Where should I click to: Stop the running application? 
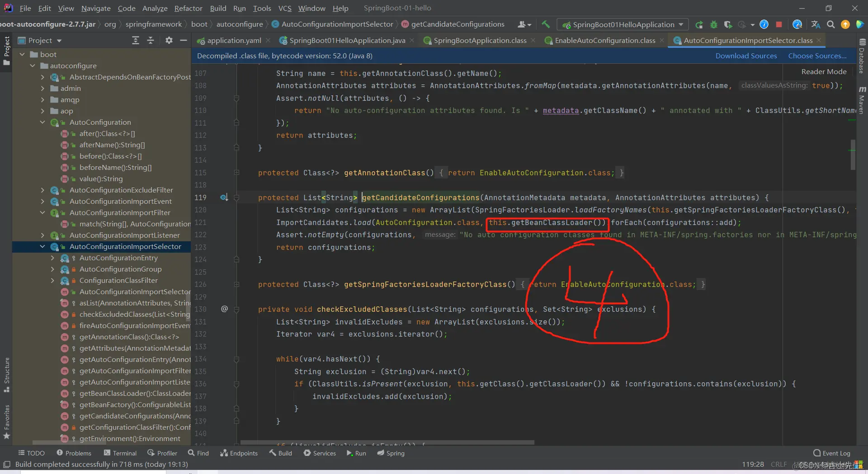(779, 24)
